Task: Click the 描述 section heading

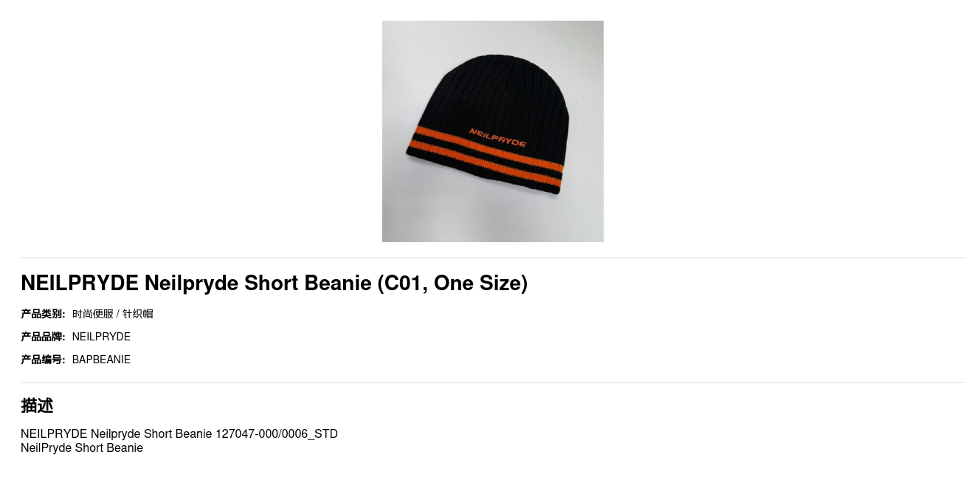Action: [x=37, y=405]
